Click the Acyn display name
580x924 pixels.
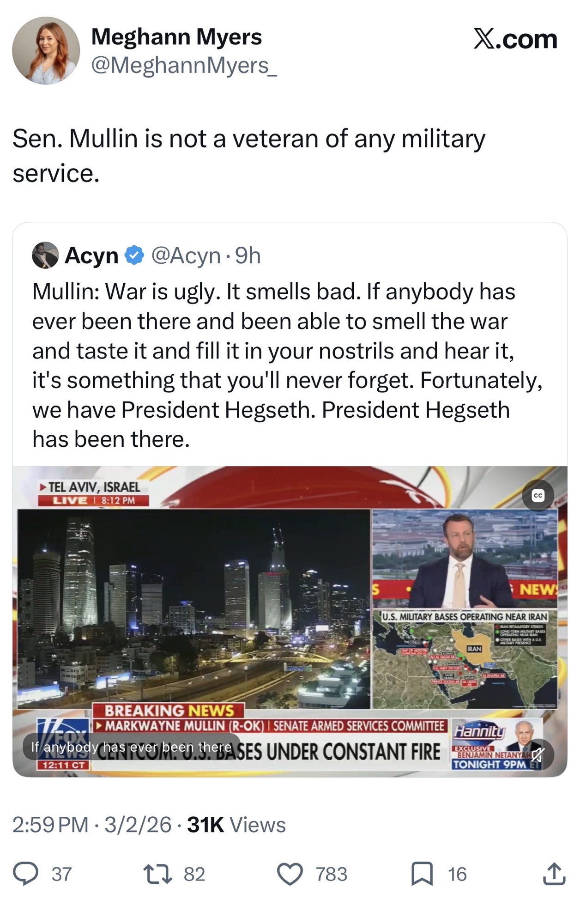point(91,255)
